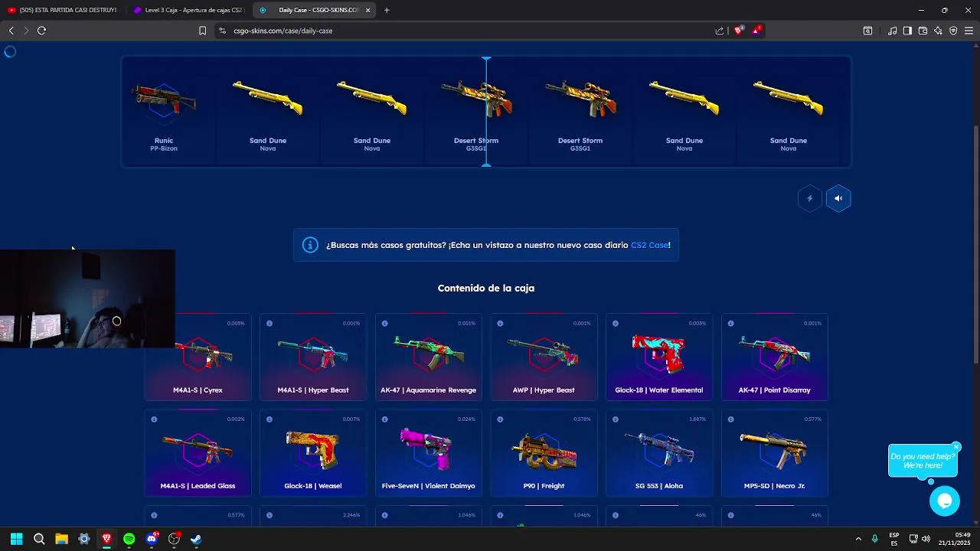Select the Glock-18 | Water Elemental skin image
The image size is (980, 551).
click(x=658, y=354)
